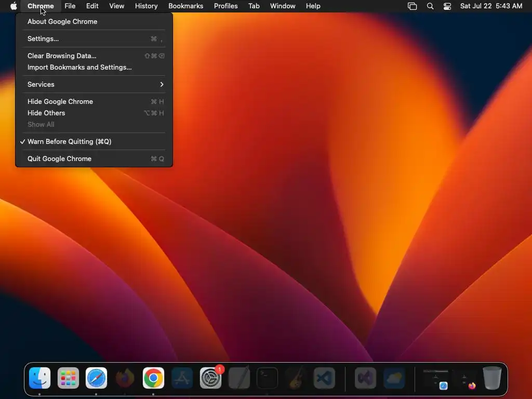Open GarageBand guitar icon in Dock
This screenshot has height=399, width=532.
click(x=296, y=378)
